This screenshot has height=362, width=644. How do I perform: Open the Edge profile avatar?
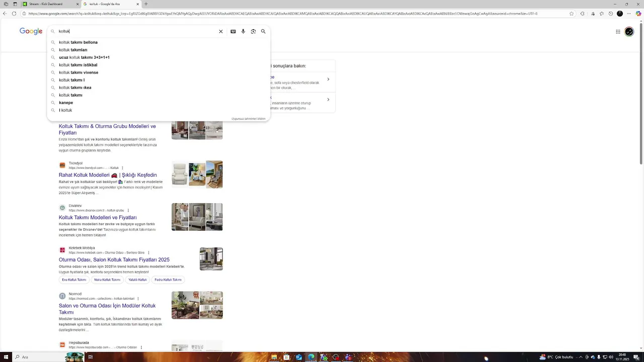(620, 14)
